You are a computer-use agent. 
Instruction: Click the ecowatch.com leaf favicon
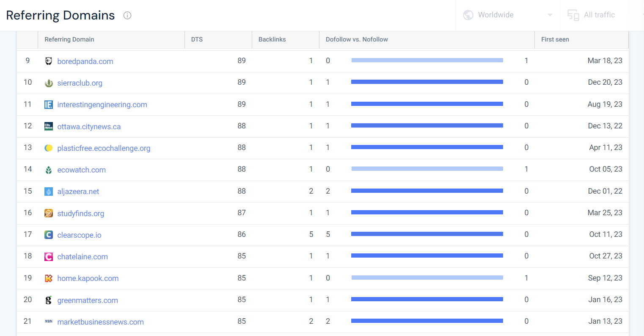pyautogui.click(x=49, y=170)
